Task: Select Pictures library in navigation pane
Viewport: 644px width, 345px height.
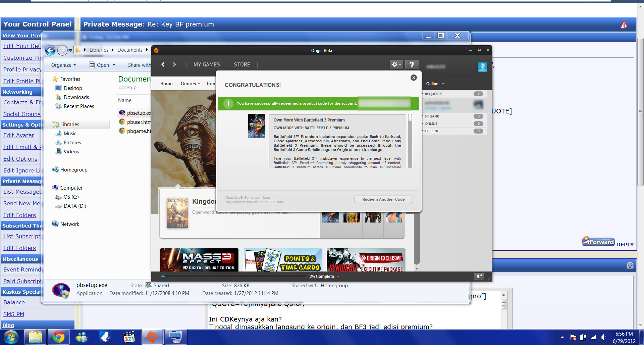Action: click(68, 143)
